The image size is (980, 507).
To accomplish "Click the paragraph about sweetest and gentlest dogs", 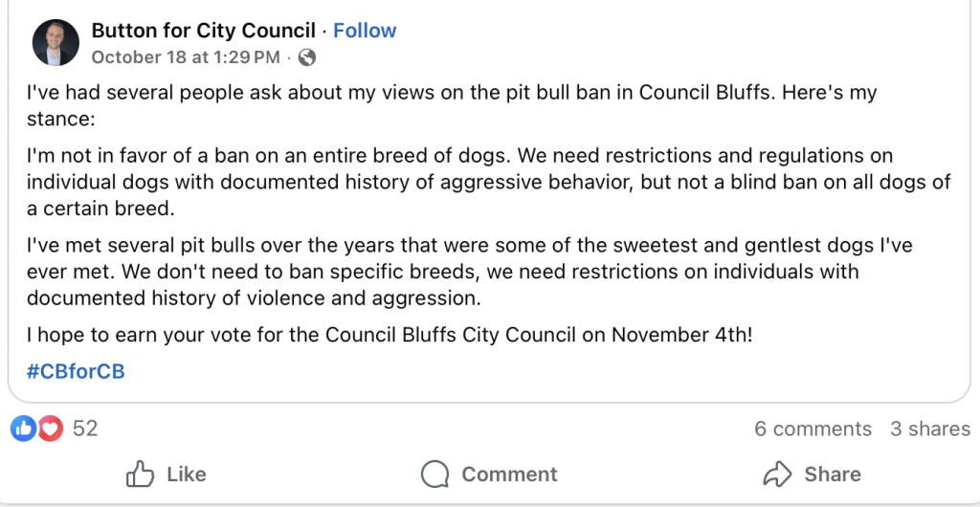I will pos(469,272).
